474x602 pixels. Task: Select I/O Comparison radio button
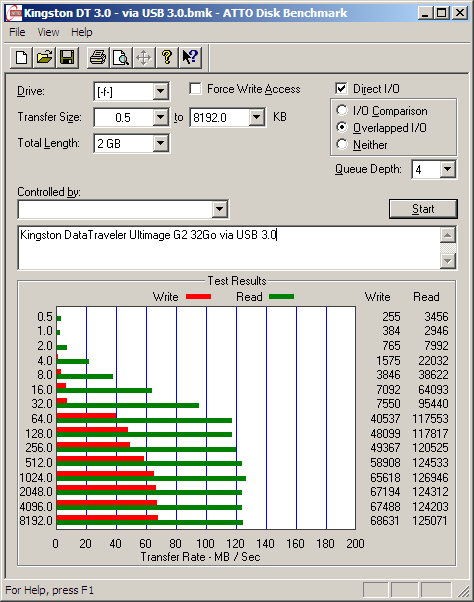(342, 111)
